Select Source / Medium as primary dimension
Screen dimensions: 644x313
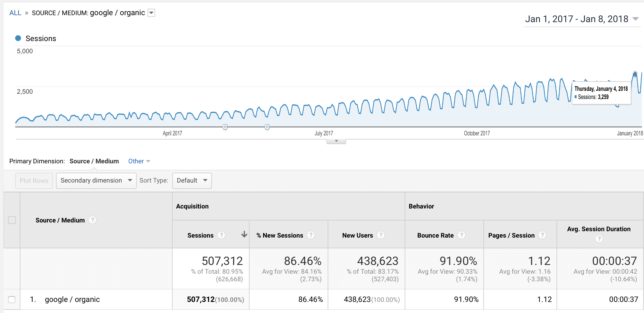coord(94,161)
